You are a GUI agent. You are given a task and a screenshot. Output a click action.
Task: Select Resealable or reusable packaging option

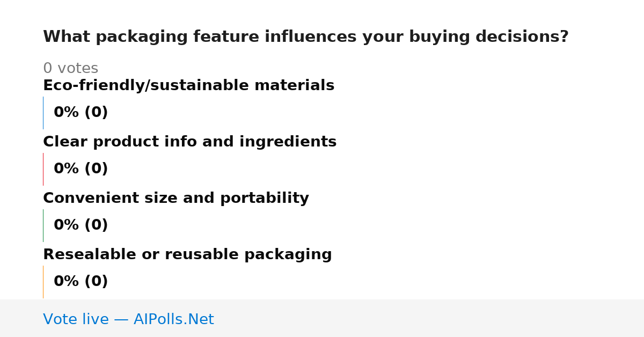pos(187,254)
